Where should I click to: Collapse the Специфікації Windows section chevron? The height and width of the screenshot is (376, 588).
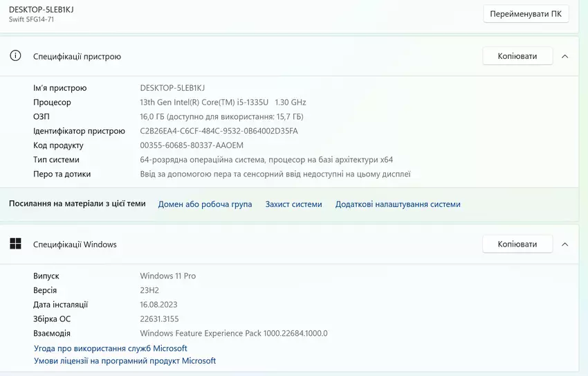point(564,244)
